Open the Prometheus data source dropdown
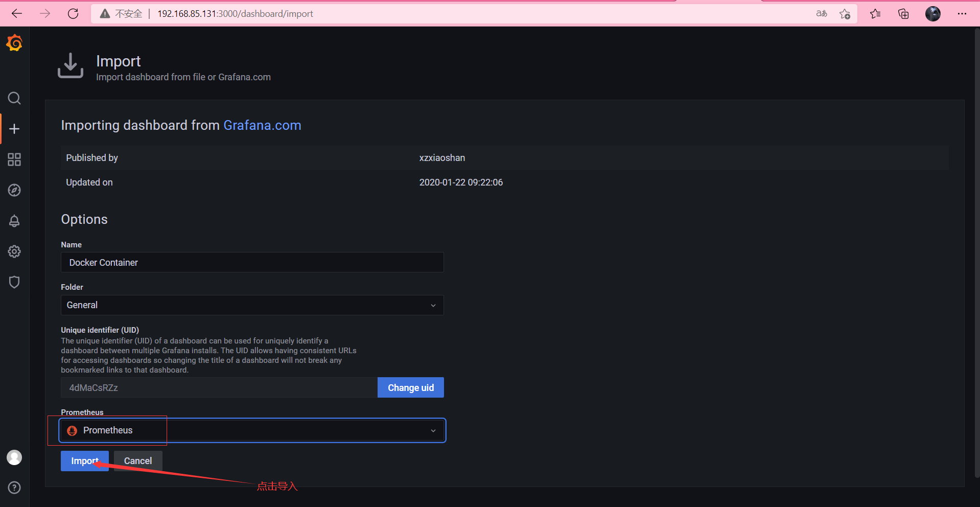 point(252,430)
